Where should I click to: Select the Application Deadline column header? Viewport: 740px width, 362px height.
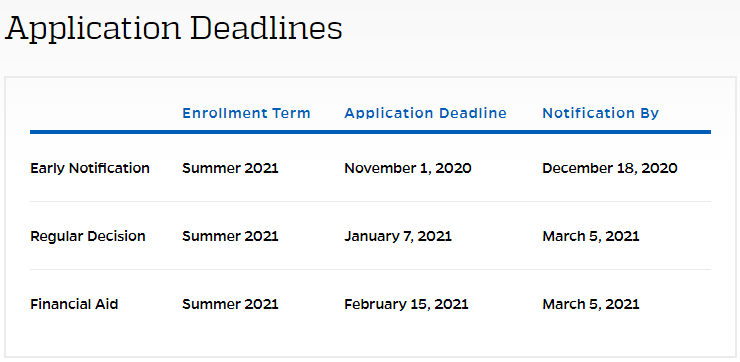pyautogui.click(x=425, y=113)
